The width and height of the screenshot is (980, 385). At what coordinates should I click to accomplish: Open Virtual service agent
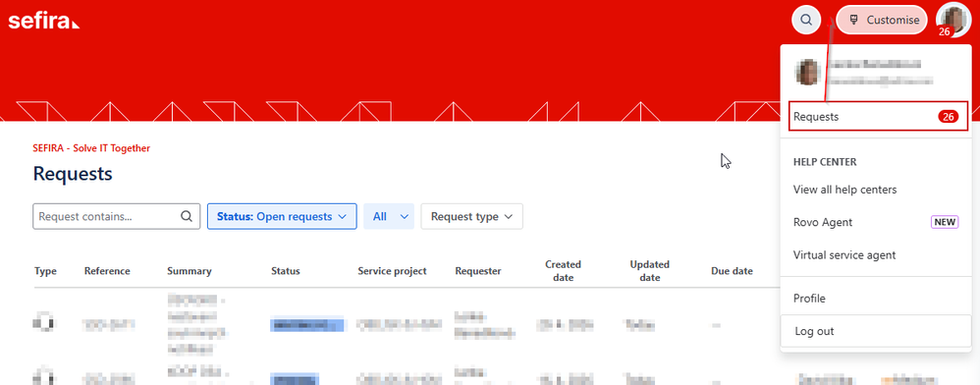pos(844,255)
